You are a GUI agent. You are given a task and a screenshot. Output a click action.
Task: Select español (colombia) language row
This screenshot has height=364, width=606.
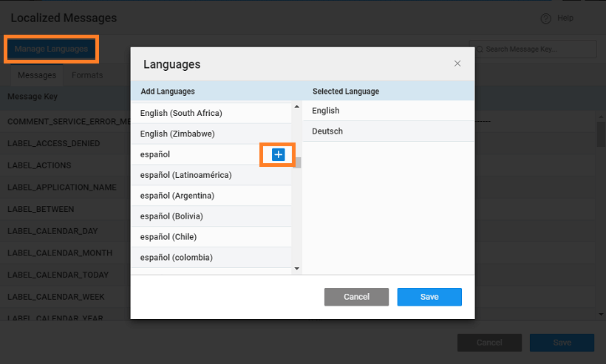coord(176,258)
